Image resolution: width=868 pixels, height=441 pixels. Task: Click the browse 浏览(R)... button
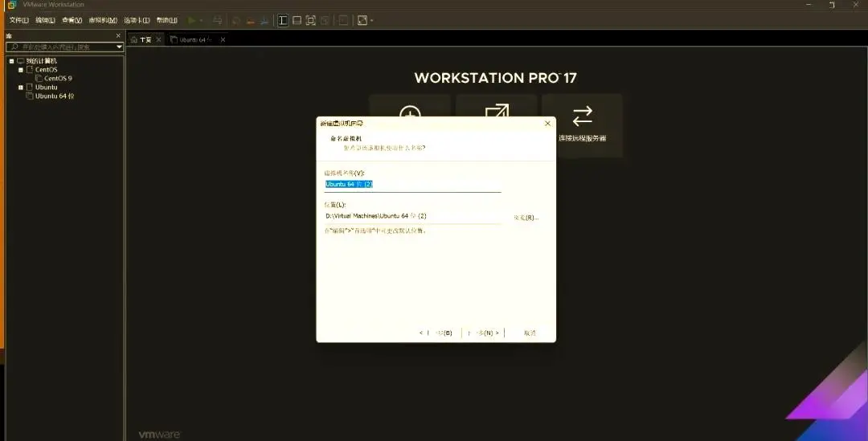(526, 218)
